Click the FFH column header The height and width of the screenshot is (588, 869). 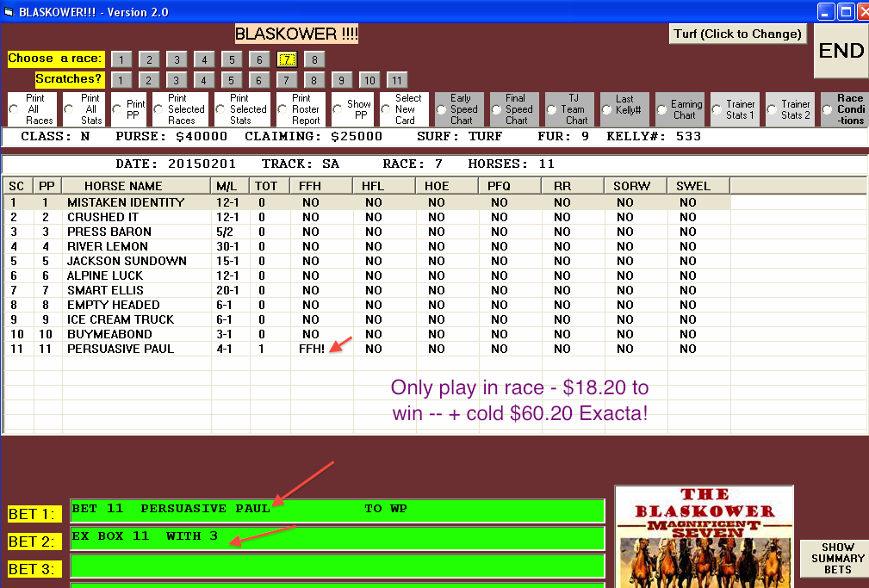coord(321,186)
